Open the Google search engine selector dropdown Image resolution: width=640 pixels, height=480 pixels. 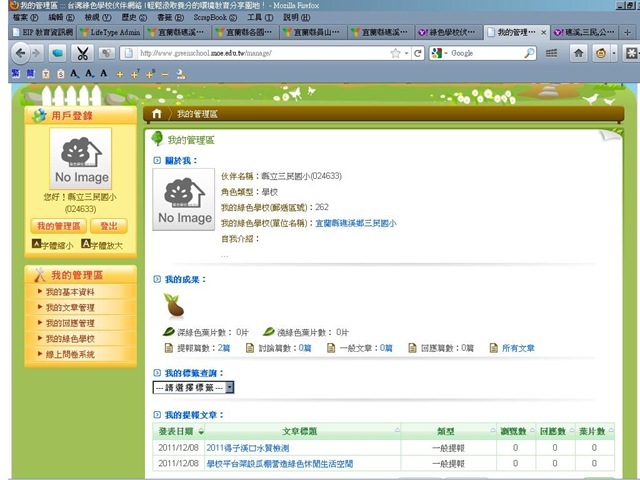coord(439,53)
